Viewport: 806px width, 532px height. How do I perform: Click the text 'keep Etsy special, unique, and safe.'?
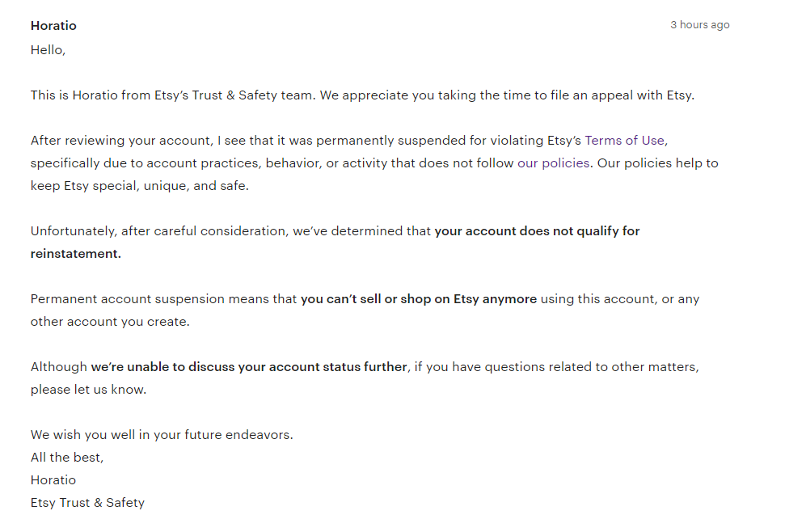tap(139, 186)
